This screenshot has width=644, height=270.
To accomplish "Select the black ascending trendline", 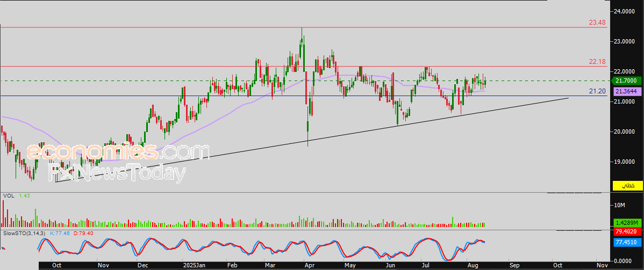I will (312, 140).
